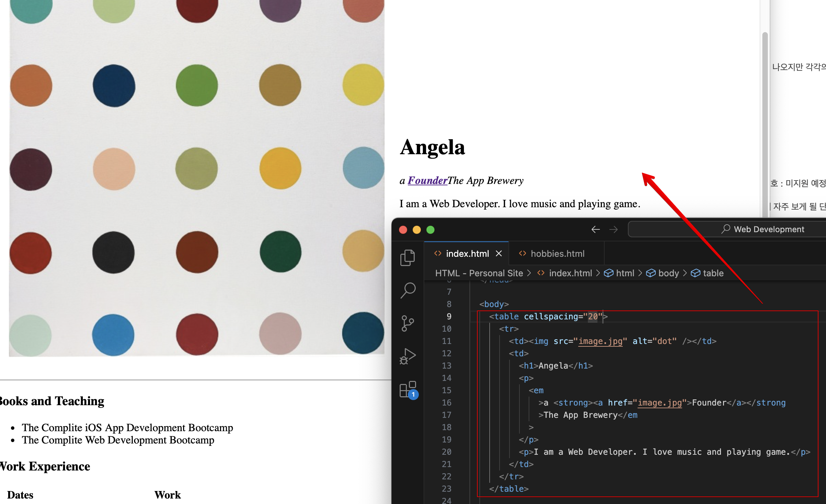
Task: Click line number 16 in the editor gutter
Action: [x=447, y=402]
